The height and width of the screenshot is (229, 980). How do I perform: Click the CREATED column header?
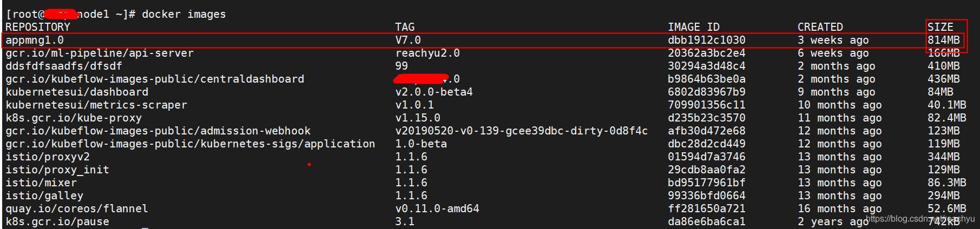(820, 27)
